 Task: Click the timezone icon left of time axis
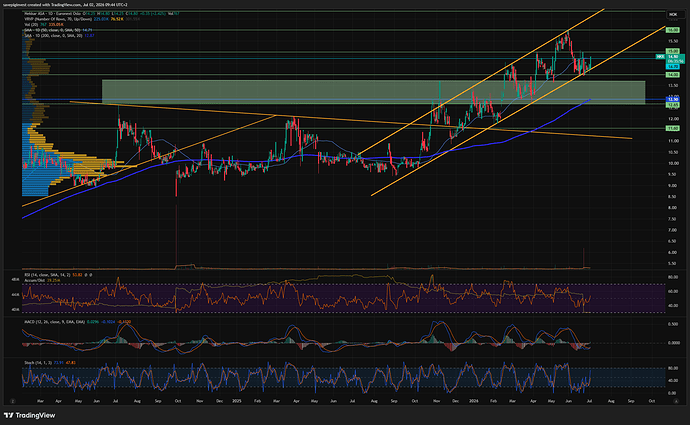[13, 401]
